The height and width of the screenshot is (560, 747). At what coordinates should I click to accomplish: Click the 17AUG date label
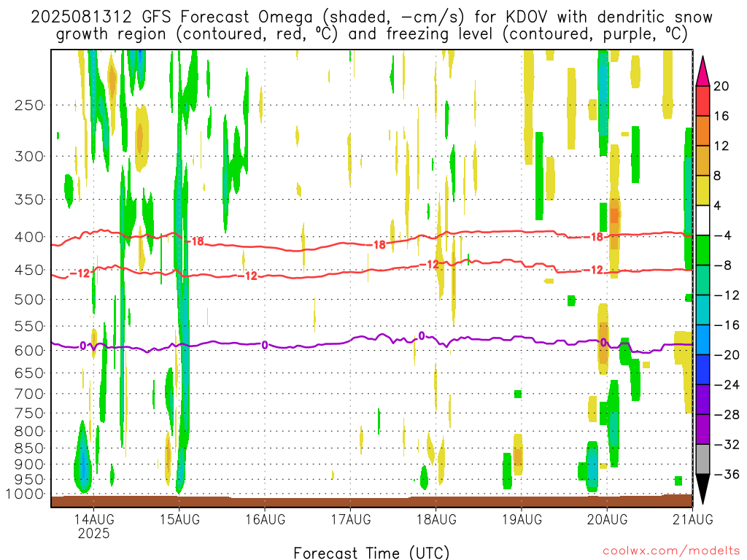click(x=351, y=519)
